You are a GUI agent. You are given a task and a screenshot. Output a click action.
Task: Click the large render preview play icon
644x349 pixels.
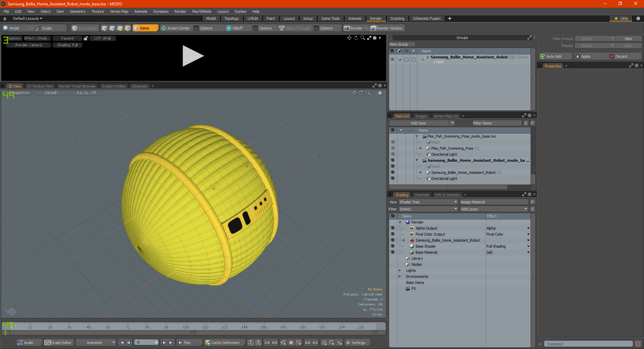(x=193, y=56)
